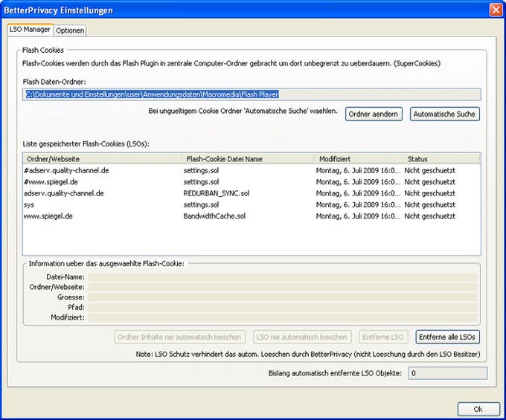Select www.spiegel.de row without hash
The image size is (506, 420).
coord(252,216)
